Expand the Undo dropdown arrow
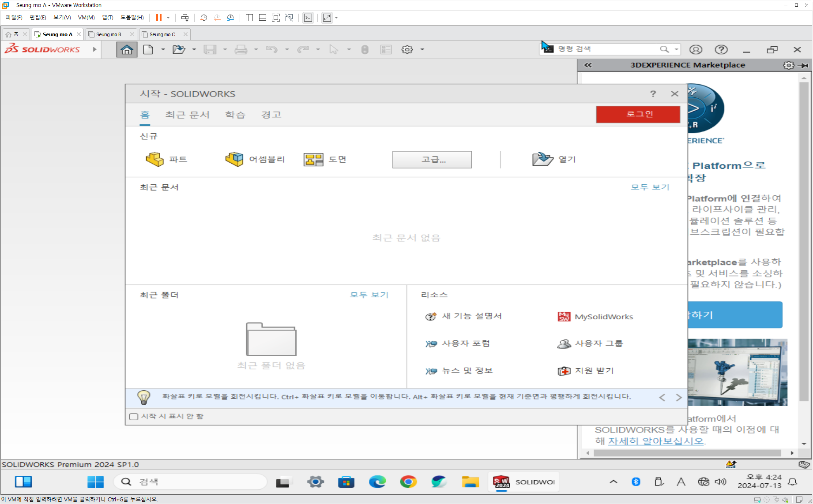The height and width of the screenshot is (504, 813). 286,49
